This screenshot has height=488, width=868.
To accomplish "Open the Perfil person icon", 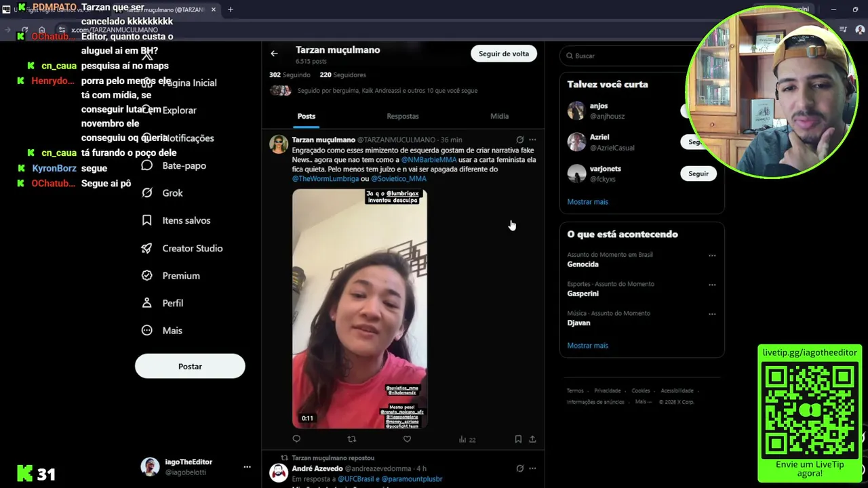I will [x=146, y=303].
